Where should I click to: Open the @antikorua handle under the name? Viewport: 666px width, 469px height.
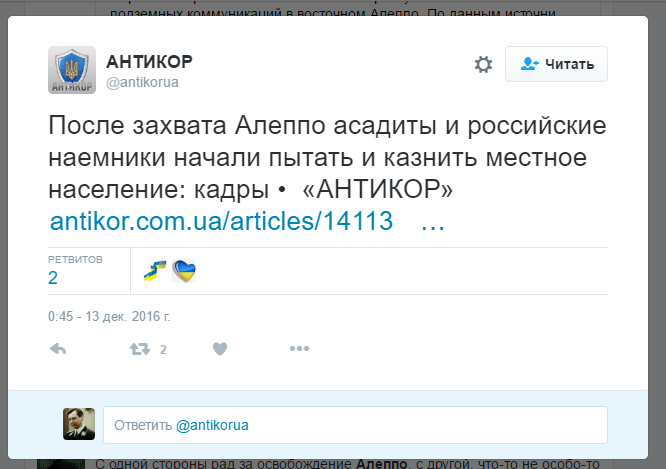coord(142,82)
